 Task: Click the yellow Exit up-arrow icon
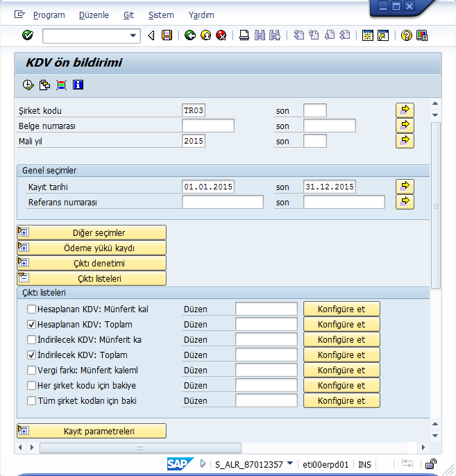(206, 35)
